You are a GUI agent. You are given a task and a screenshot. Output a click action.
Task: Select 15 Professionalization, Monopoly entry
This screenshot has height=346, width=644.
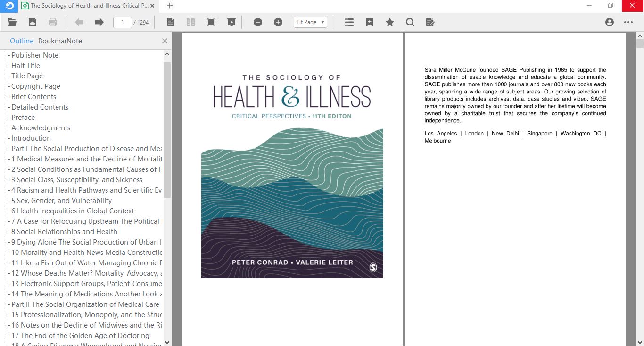[x=87, y=315]
